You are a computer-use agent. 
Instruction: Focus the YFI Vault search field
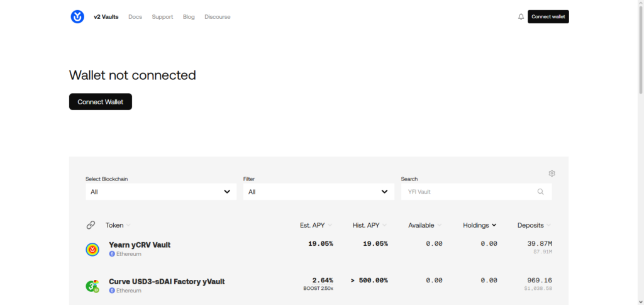469,192
